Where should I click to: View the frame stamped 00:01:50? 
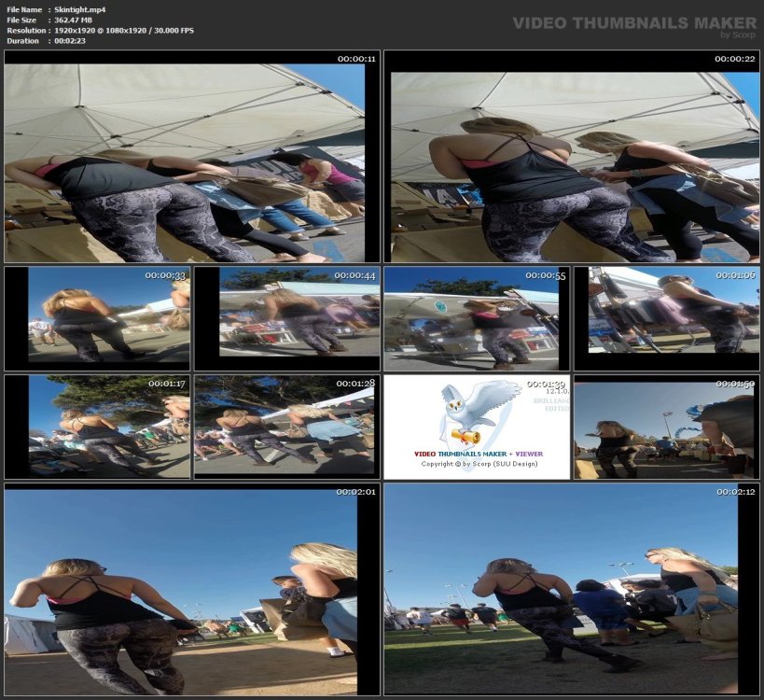tap(667, 427)
